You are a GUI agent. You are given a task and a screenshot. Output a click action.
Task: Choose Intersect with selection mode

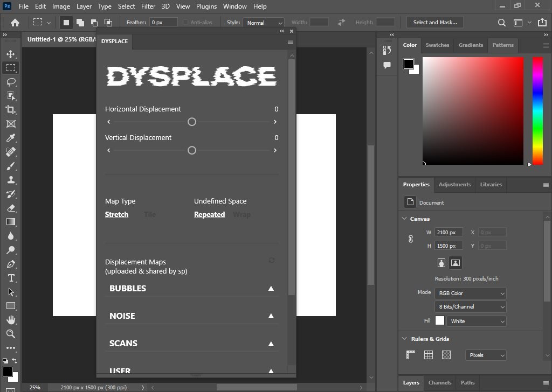pyautogui.click(x=108, y=23)
